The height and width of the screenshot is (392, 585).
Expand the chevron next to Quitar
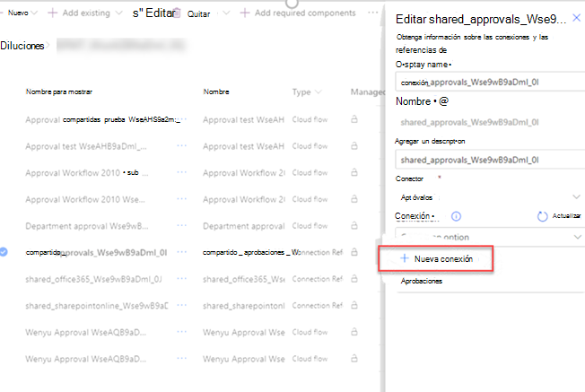[x=226, y=13]
